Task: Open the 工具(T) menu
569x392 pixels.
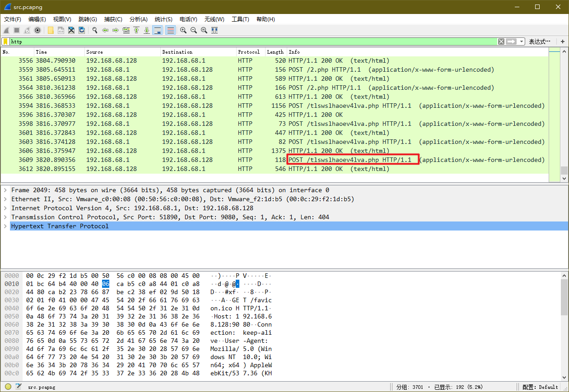Action: tap(240, 19)
